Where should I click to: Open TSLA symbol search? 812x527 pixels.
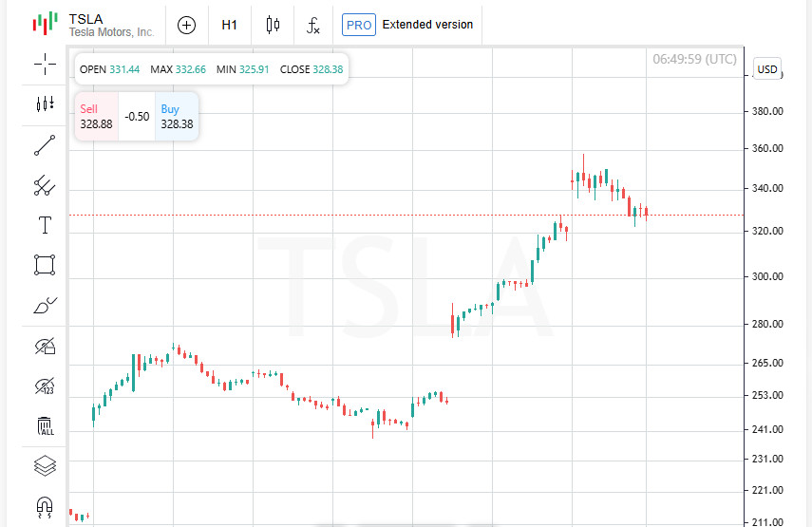(86, 19)
